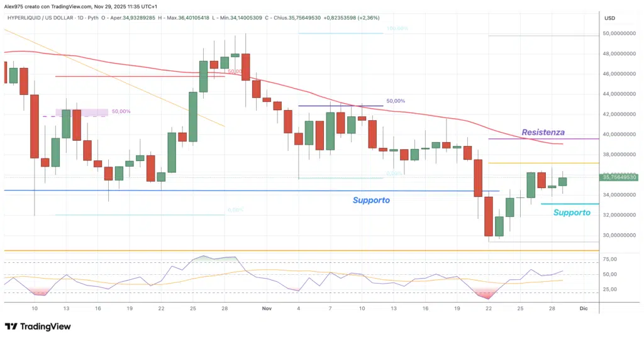
Task: Click the 22 date on time axis
Action: 489,309
